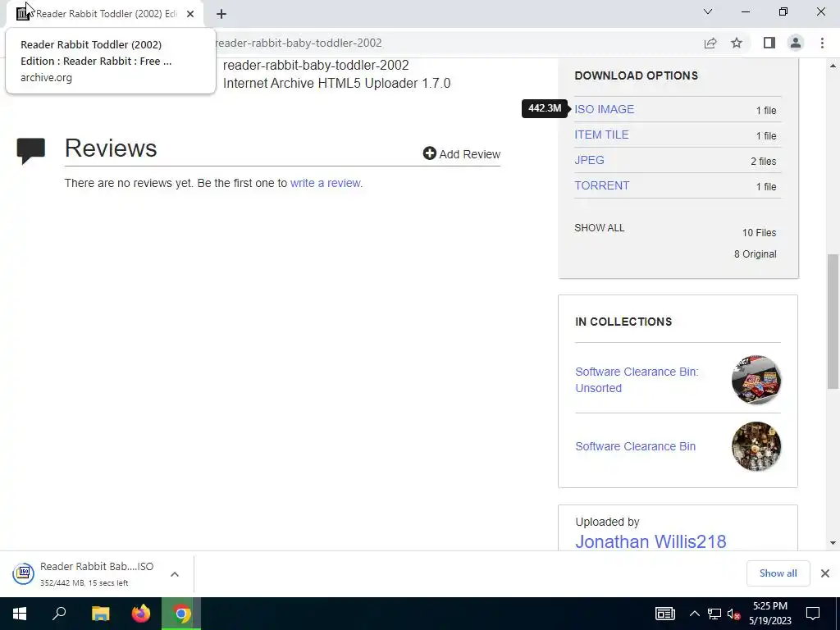Click the 'reader-rabbit-baby-toddler-2002' identifier text

(x=316, y=66)
